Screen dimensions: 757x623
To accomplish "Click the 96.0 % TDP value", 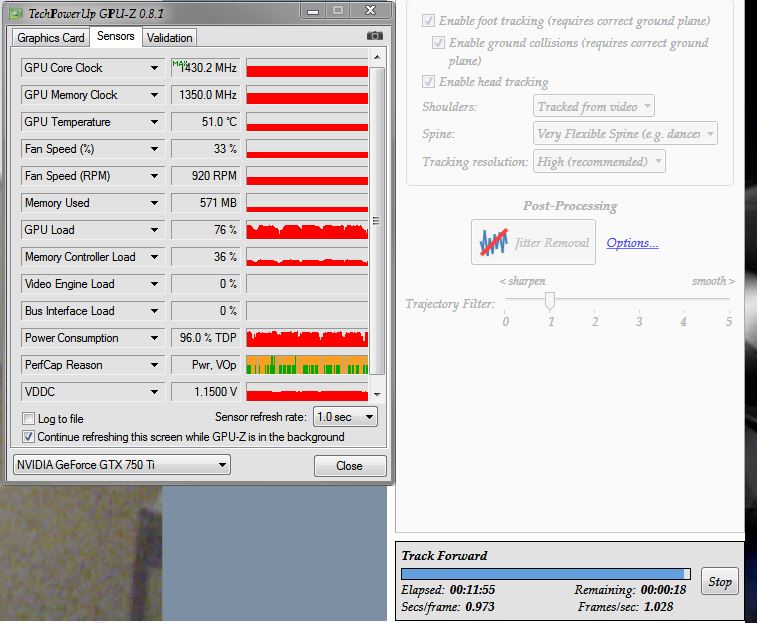I will click(205, 338).
